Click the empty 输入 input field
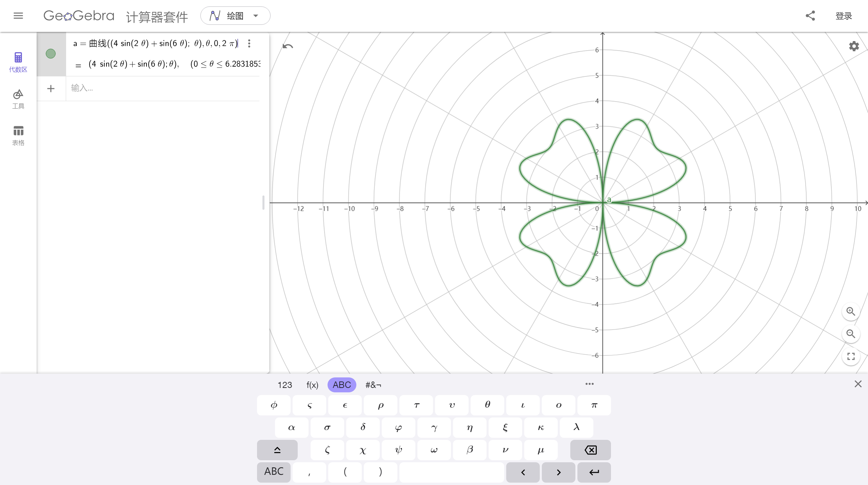The image size is (868, 485). click(x=163, y=88)
